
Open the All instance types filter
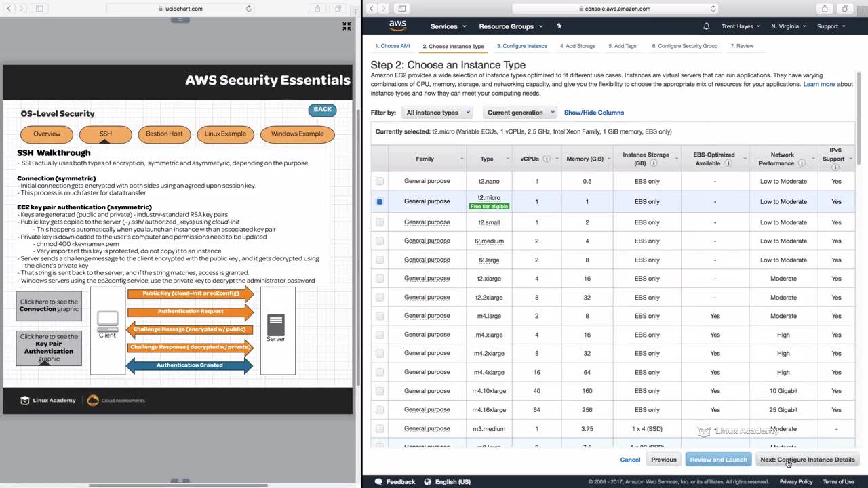(x=437, y=113)
